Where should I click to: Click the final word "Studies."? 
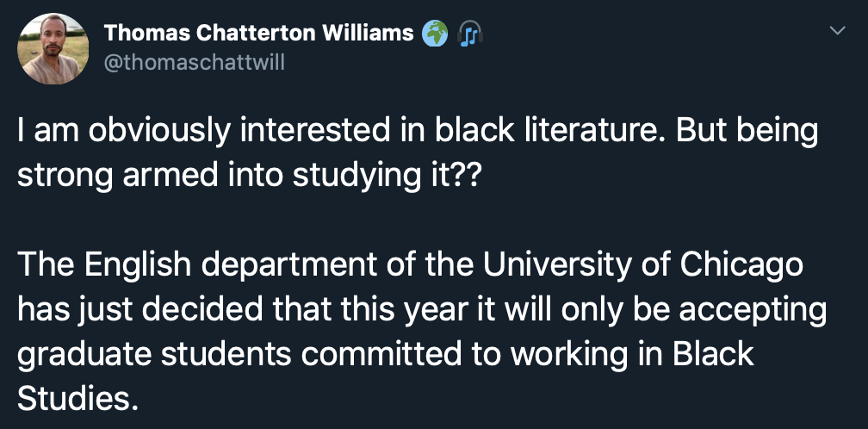coord(77,399)
